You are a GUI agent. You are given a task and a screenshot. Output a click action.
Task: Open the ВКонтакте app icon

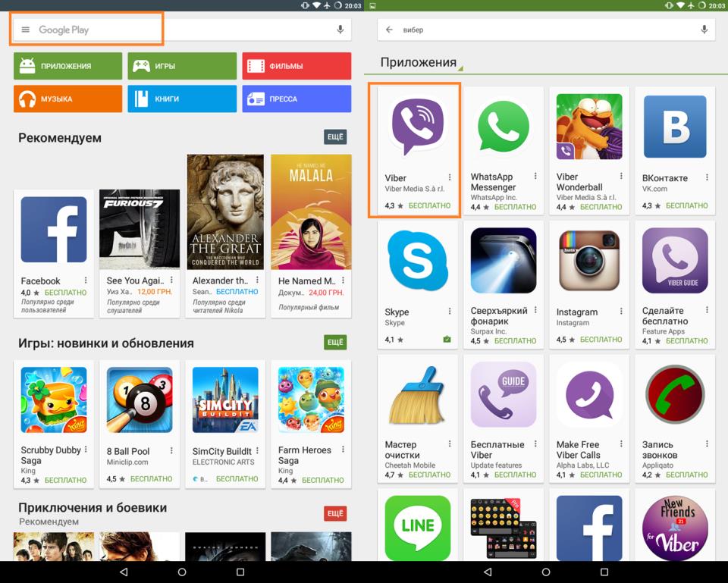point(674,126)
